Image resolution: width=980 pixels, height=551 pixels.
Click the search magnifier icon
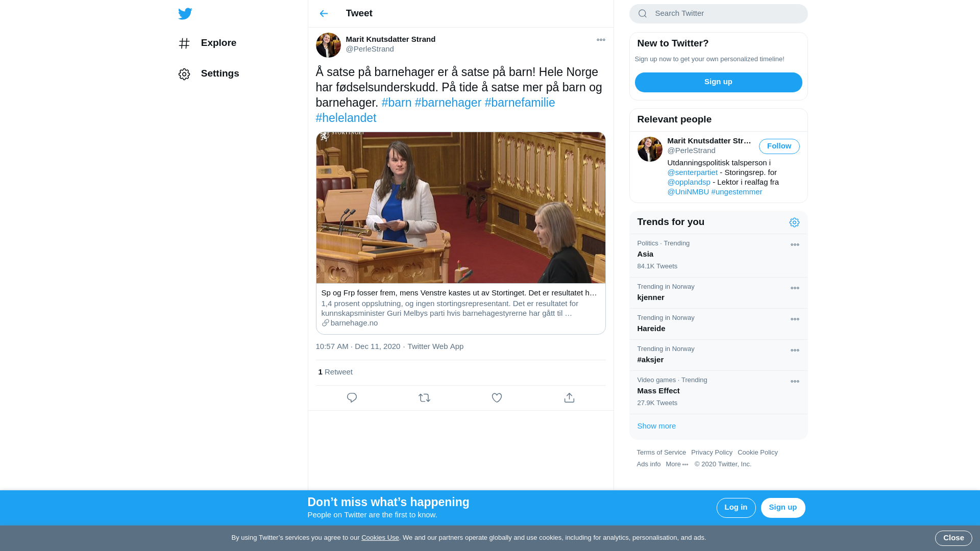(643, 14)
